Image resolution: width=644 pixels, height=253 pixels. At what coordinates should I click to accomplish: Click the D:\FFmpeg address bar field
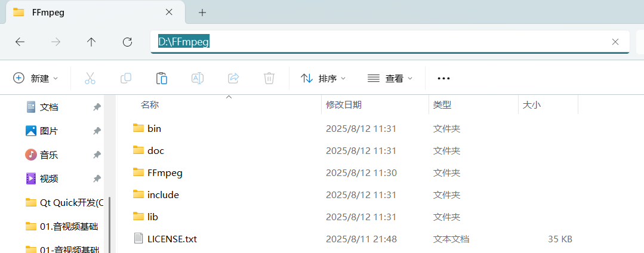click(x=389, y=42)
